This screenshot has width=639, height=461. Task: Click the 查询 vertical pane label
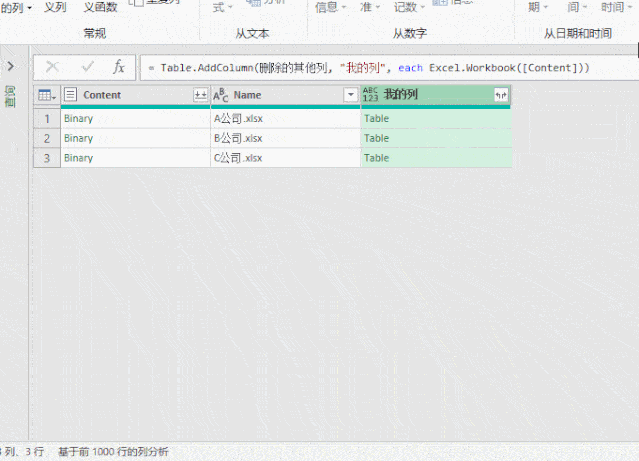click(x=10, y=97)
